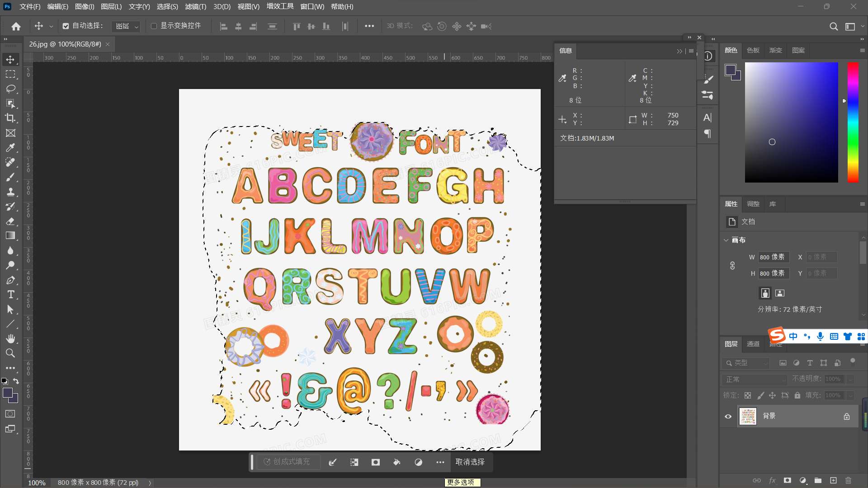Switch to the 色板 tab
The height and width of the screenshot is (488, 868).
753,50
